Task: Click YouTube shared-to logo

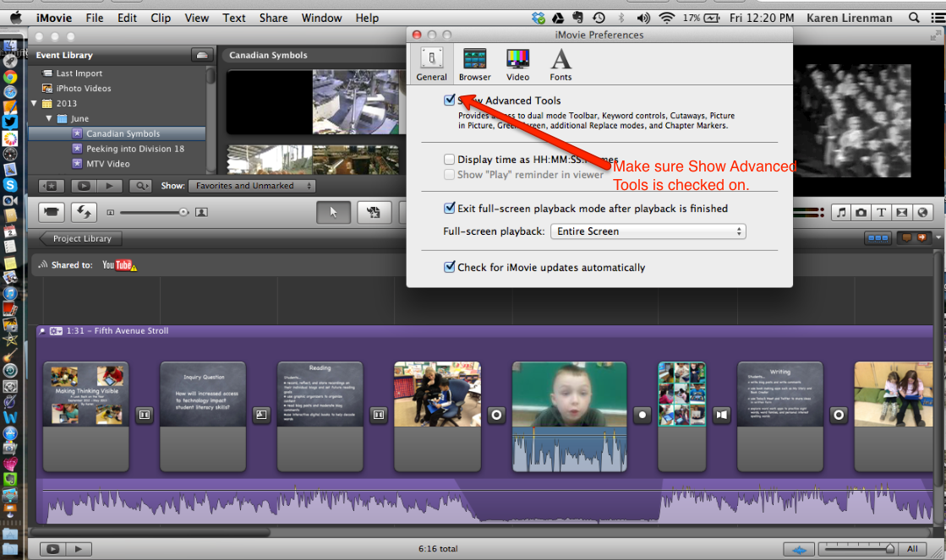Action: (119, 265)
